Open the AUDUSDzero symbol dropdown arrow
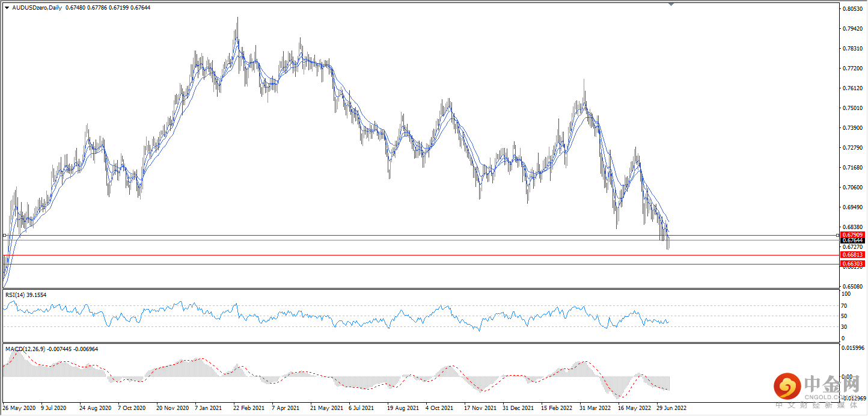 pos(6,7)
